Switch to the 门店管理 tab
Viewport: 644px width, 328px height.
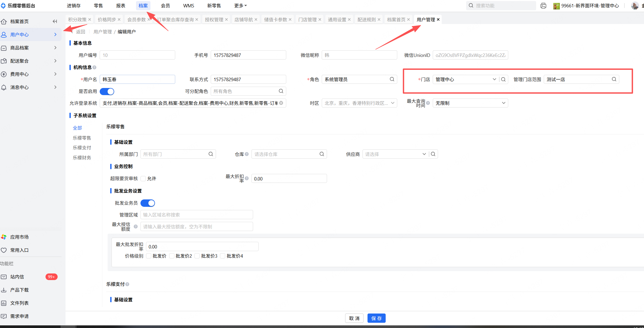(x=307, y=19)
